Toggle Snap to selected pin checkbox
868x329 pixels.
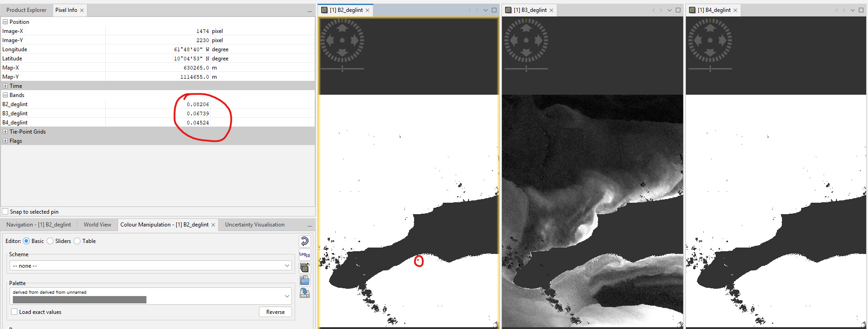coord(5,212)
